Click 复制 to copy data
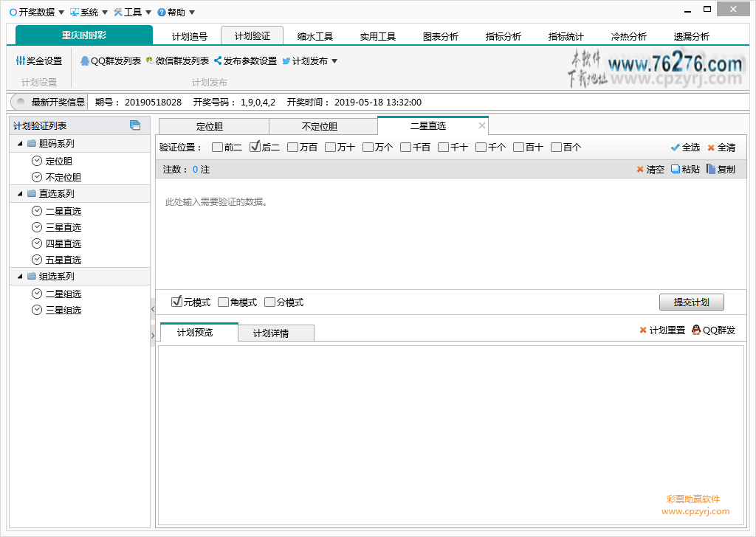This screenshot has height=537, width=756. [721, 170]
